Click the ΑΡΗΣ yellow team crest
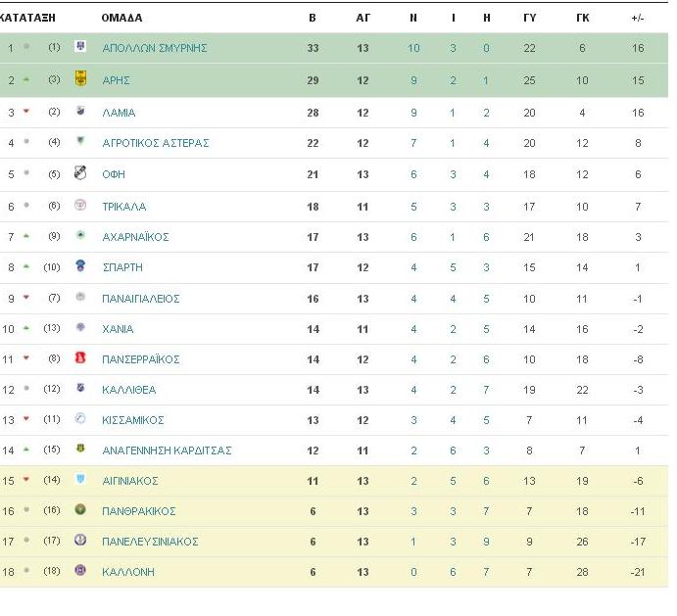Viewport: 677px width, 616px height. pyautogui.click(x=80, y=78)
